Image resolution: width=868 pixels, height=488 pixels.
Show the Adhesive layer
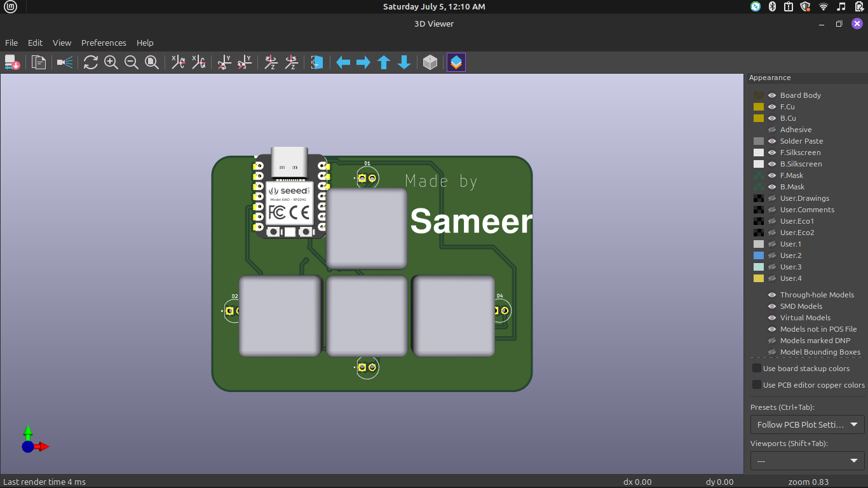[x=772, y=130]
